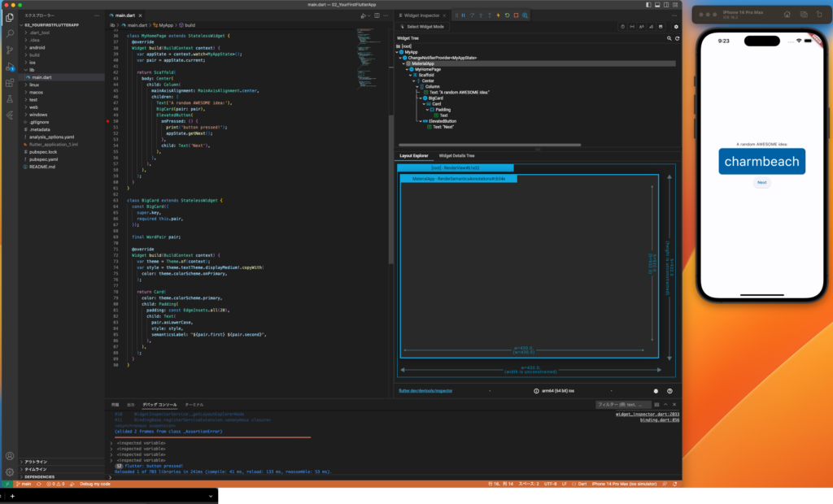833x504 pixels.
Task: Open the Run and Debug view
Action: click(x=9, y=66)
